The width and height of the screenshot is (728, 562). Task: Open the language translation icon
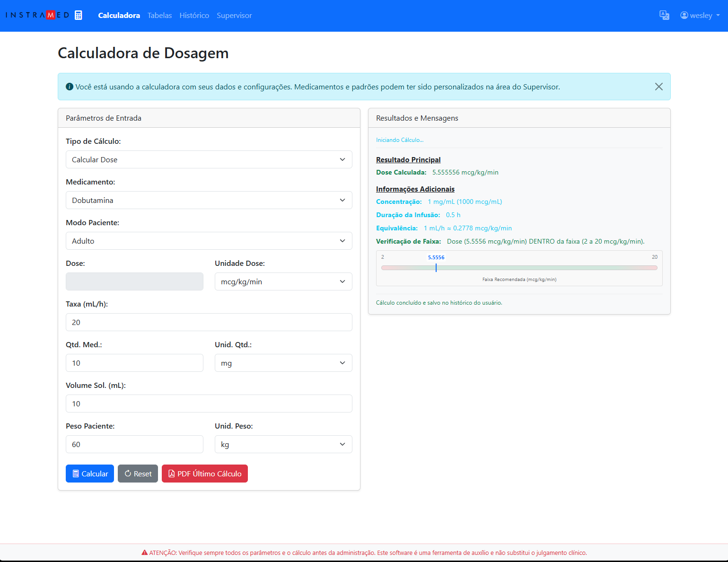[664, 15]
